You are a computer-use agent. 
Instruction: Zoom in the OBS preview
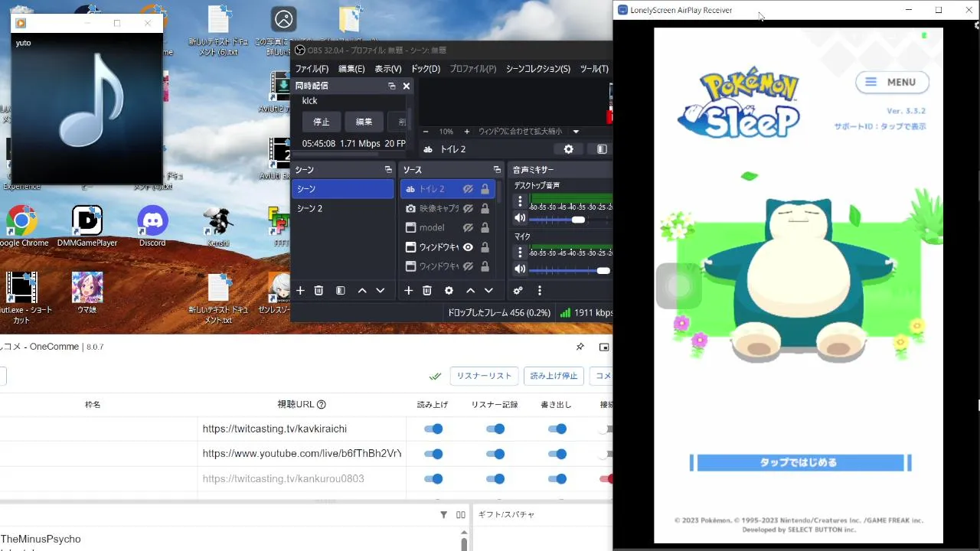pos(466,132)
